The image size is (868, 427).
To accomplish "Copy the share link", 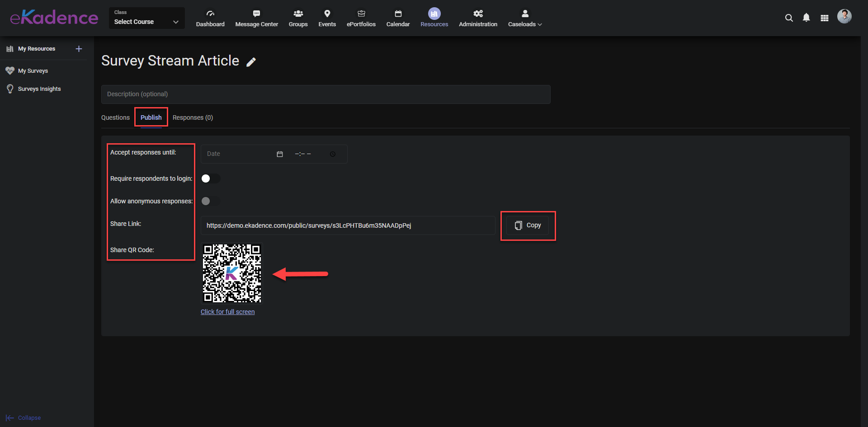I will pos(528,225).
